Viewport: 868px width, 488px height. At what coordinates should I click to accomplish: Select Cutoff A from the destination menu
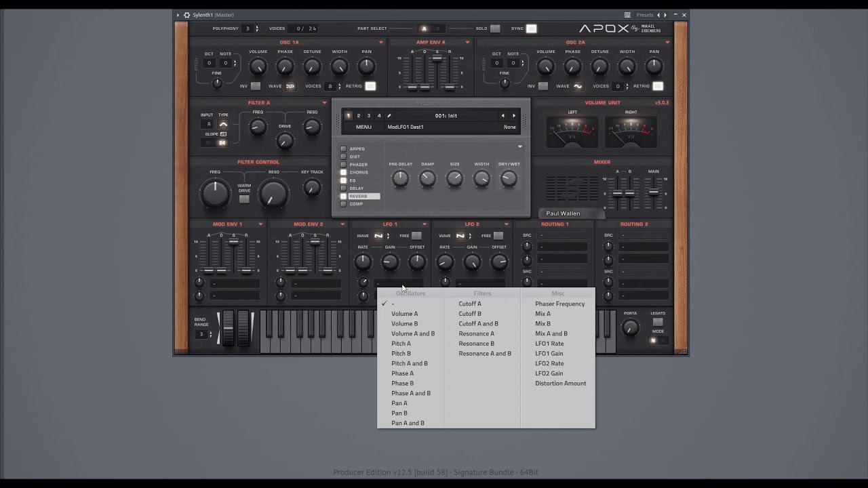[470, 304]
